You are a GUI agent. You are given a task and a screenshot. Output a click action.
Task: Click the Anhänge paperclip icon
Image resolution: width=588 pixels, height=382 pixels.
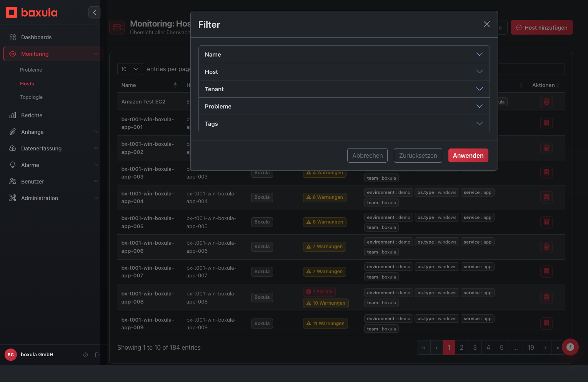tap(13, 132)
